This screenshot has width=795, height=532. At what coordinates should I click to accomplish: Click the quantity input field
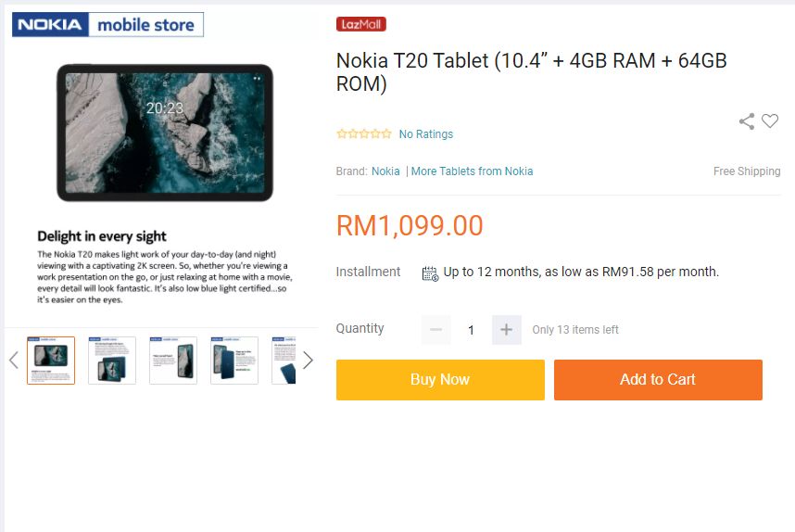click(x=471, y=330)
